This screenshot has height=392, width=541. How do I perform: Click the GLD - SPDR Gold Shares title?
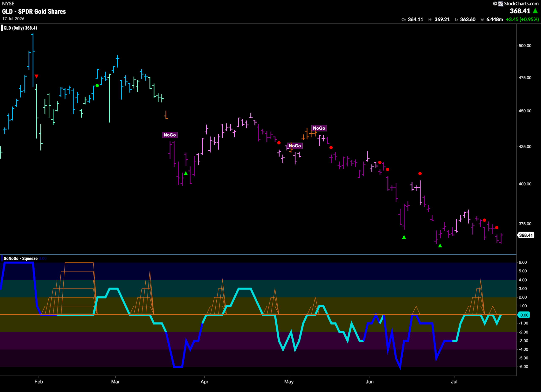click(x=34, y=11)
